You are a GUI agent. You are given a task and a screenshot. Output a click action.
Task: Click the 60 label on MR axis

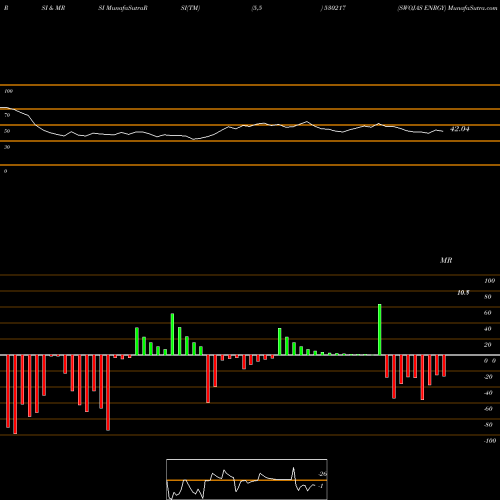488,313
